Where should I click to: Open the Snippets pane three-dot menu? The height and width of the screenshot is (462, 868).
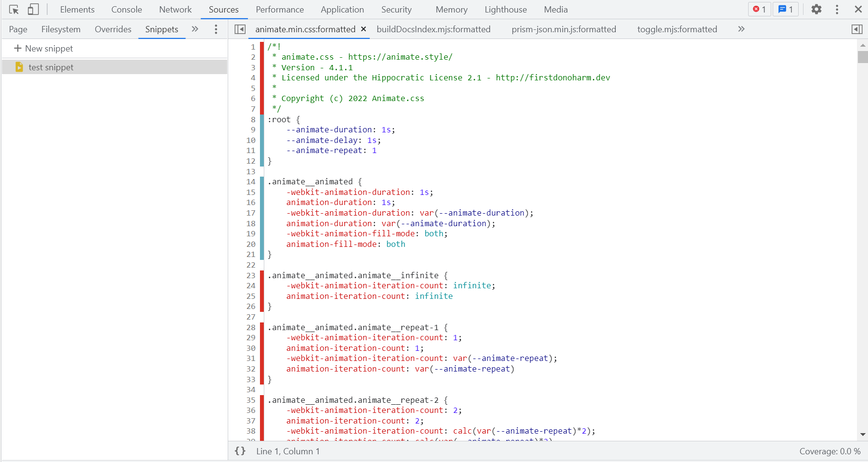216,29
